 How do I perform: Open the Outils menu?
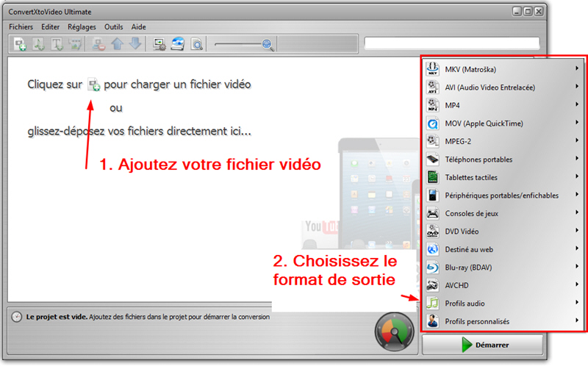tap(114, 27)
